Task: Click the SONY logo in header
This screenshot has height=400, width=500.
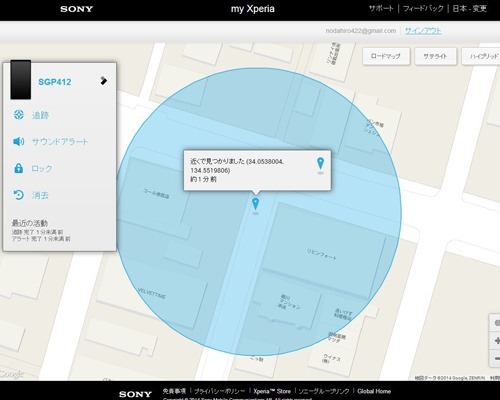Action: (x=77, y=9)
